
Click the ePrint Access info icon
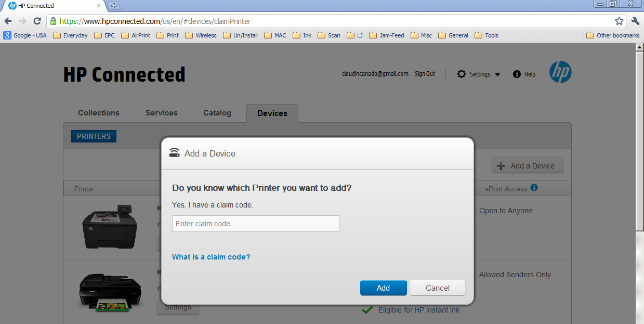click(534, 188)
